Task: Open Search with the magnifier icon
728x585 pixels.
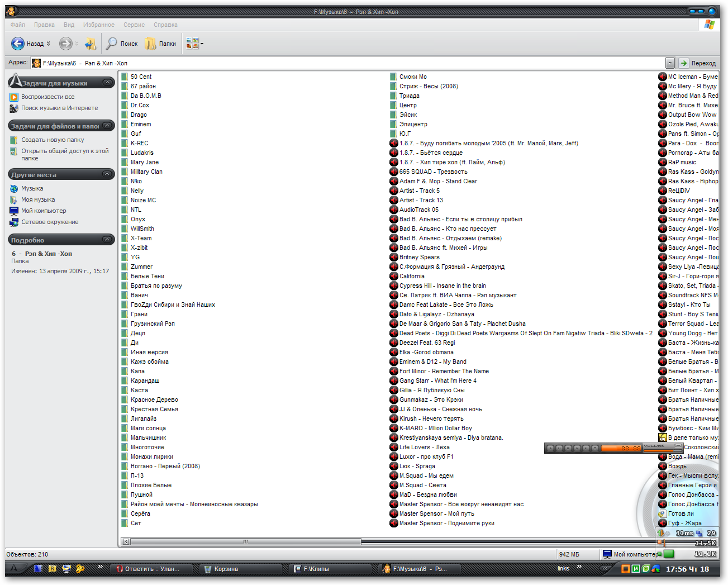Action: [112, 44]
